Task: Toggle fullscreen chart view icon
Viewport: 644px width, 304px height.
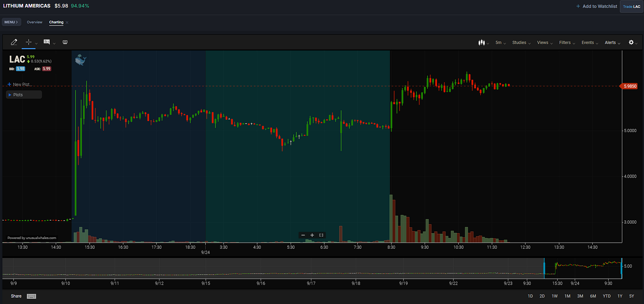Action: [322, 235]
